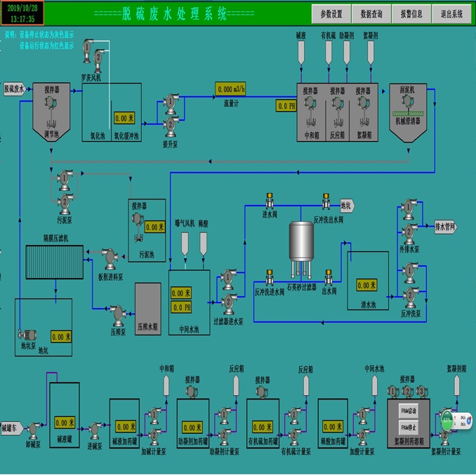Viewport: 476px width, 476px height.
Task: Click the date and time display
Action: point(22,13)
